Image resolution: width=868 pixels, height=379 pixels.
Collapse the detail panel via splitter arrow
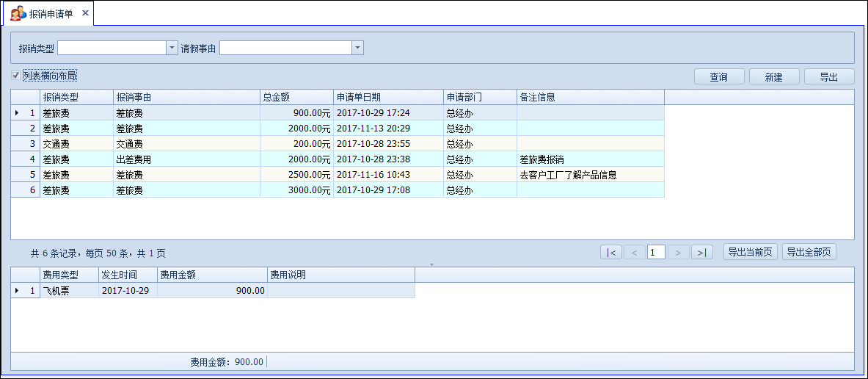tap(432, 264)
